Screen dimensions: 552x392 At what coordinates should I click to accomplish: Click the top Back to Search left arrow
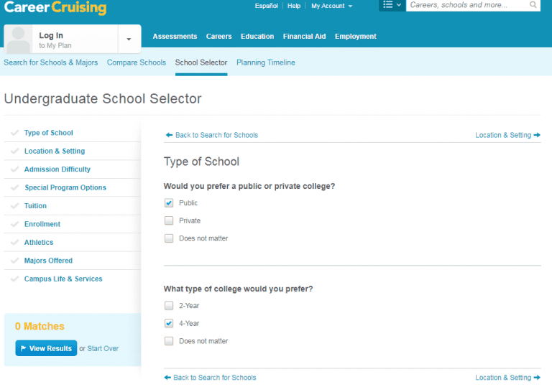pyautogui.click(x=169, y=135)
